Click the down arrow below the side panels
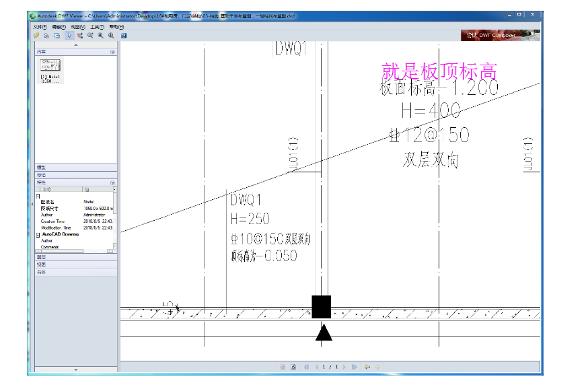588x387 pixels. (76, 370)
